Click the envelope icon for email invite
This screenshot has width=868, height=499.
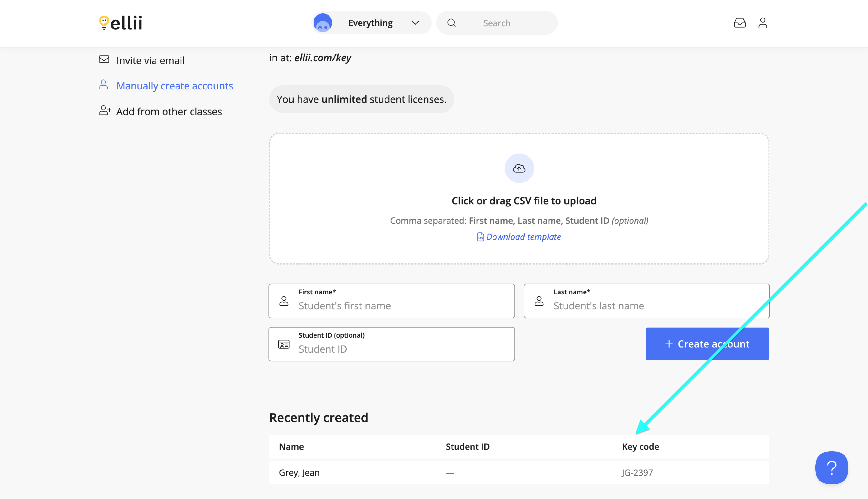pyautogui.click(x=104, y=60)
